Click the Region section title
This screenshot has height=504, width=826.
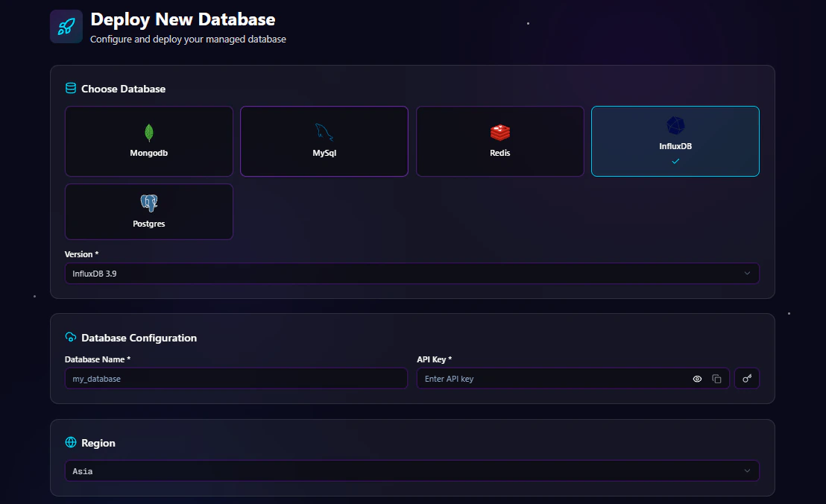point(98,443)
